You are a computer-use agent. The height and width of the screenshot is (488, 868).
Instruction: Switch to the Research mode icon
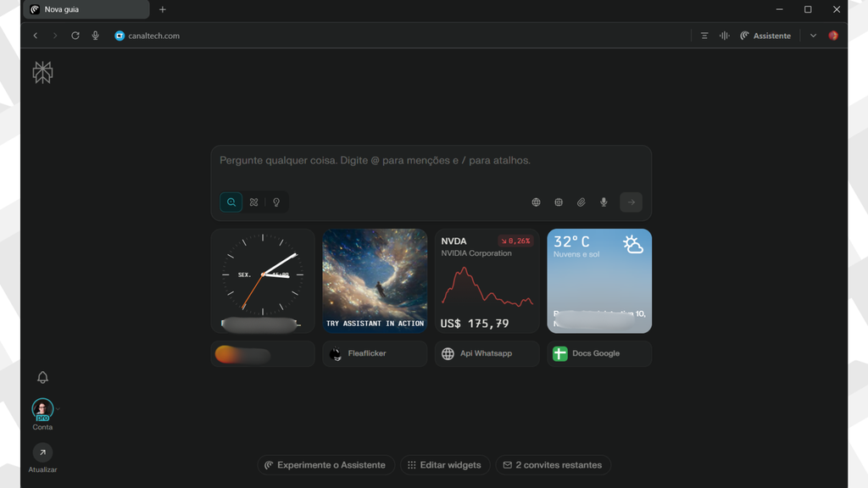253,202
